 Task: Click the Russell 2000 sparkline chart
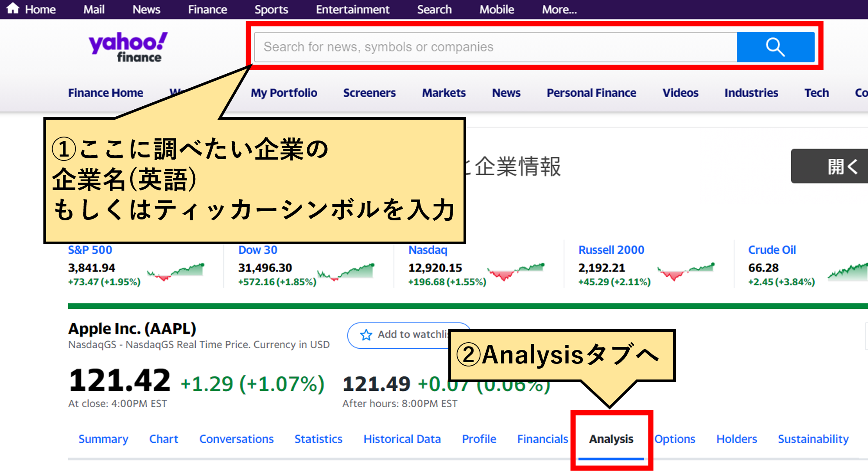(x=686, y=272)
